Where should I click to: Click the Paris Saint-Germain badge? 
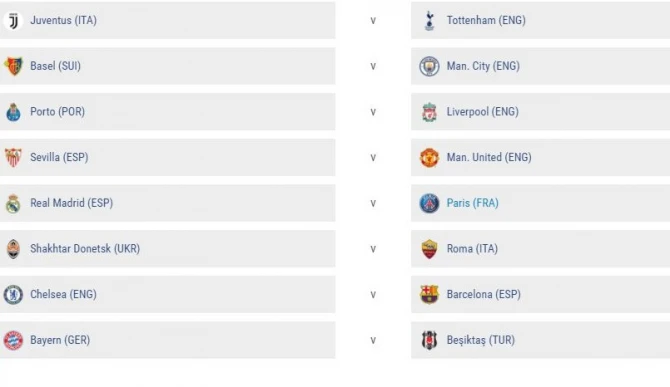[x=429, y=203]
